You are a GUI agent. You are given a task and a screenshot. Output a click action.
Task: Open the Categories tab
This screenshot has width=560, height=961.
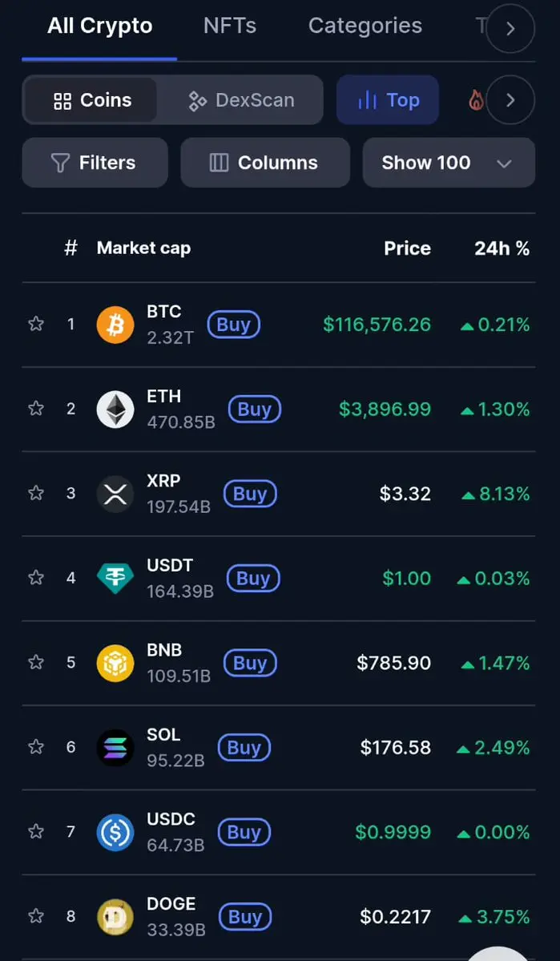365,26
